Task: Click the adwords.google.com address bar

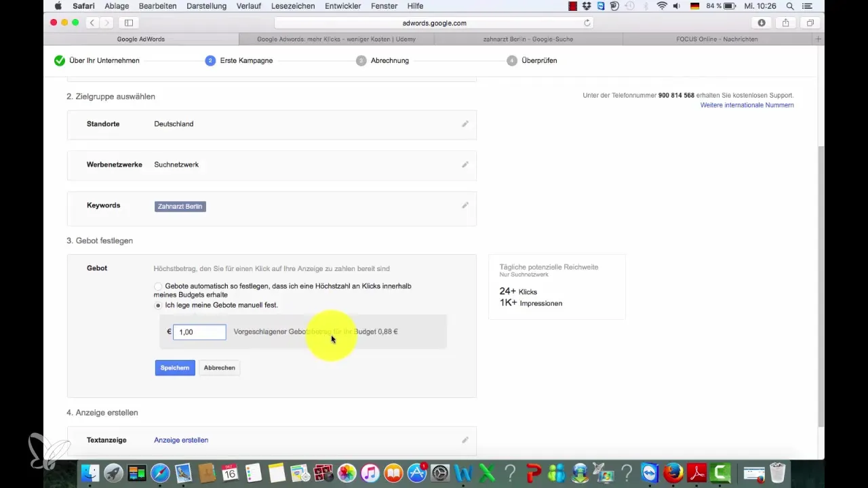Action: tap(434, 22)
